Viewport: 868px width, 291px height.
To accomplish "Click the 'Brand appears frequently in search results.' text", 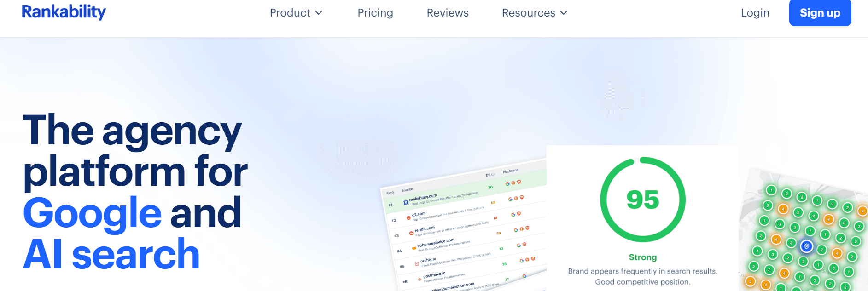I will 643,271.
